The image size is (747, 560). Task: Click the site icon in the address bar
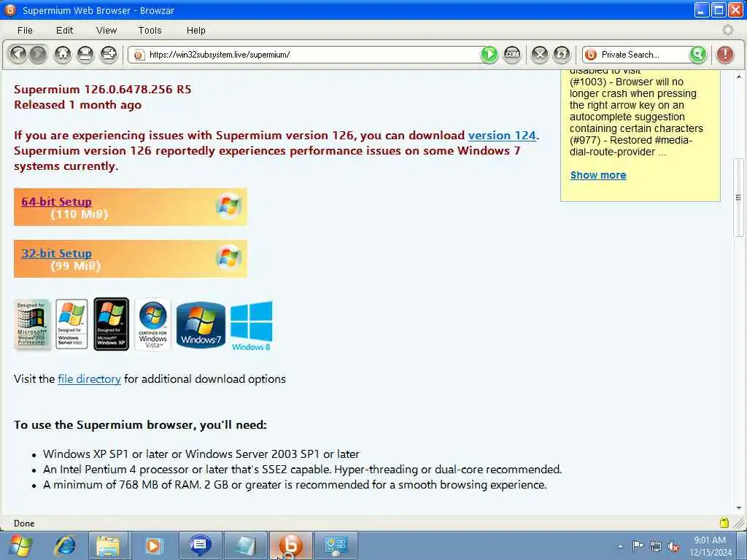tap(138, 55)
